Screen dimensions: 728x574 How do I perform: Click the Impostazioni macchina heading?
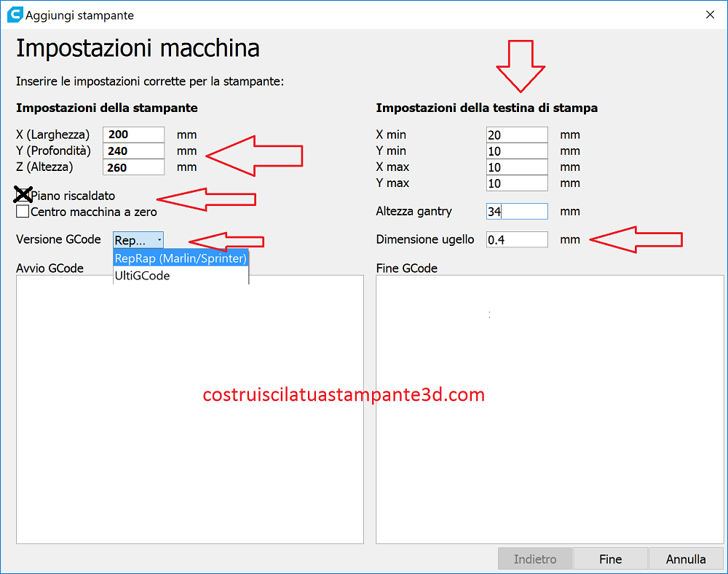tap(138, 48)
